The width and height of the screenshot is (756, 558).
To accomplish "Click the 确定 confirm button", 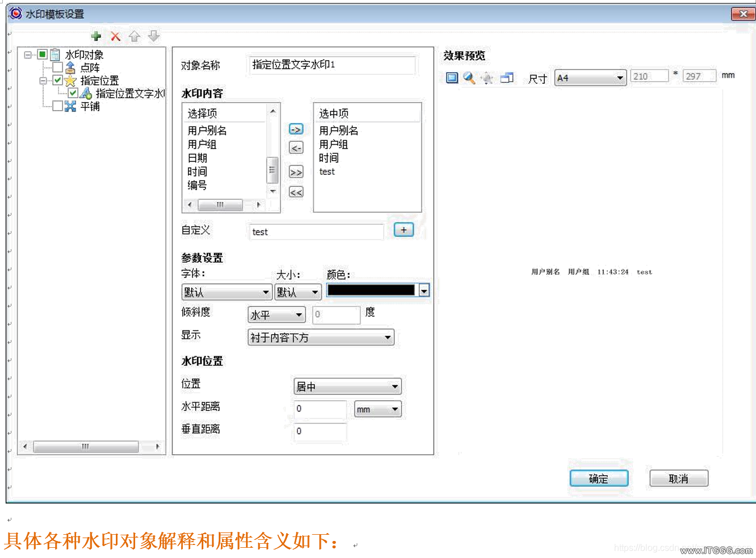I will pyautogui.click(x=599, y=479).
